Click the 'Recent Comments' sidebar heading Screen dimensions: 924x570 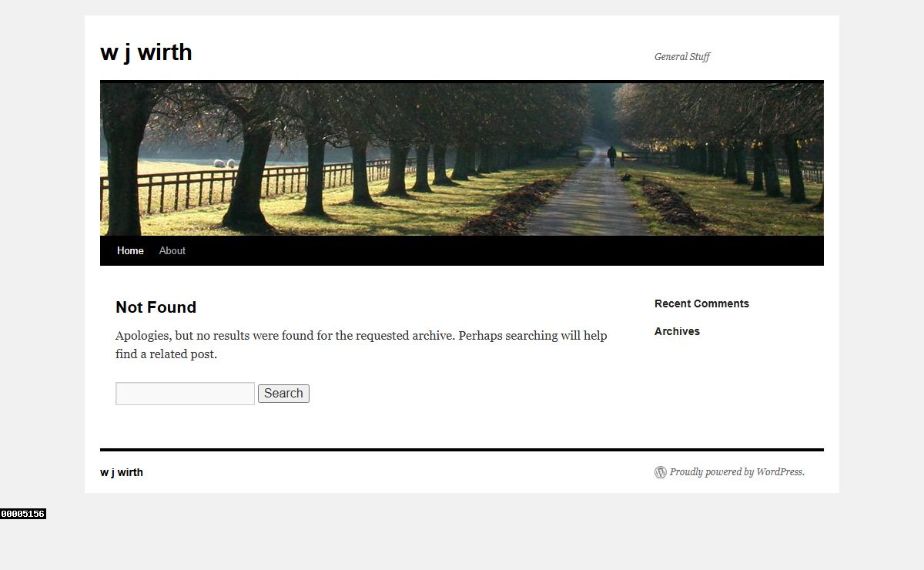[701, 303]
